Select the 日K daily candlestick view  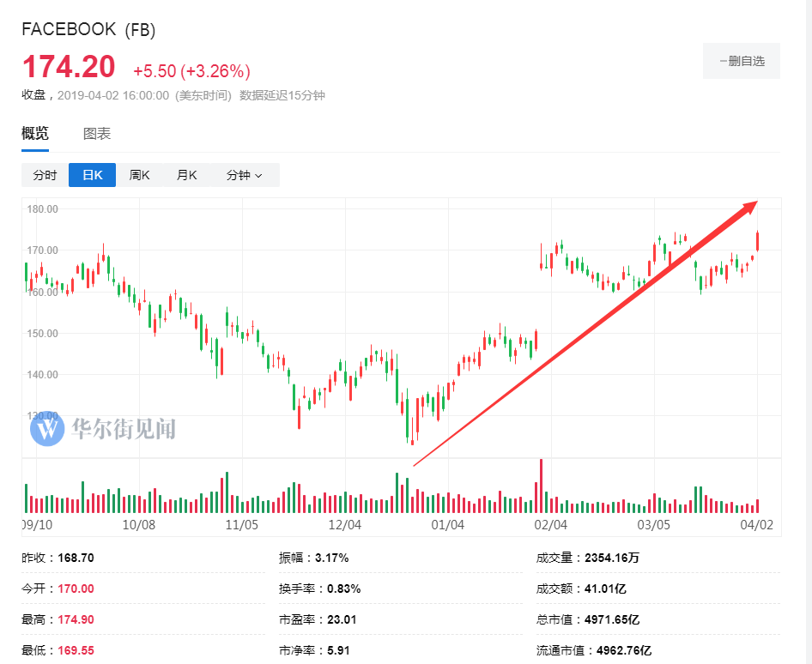[92, 175]
